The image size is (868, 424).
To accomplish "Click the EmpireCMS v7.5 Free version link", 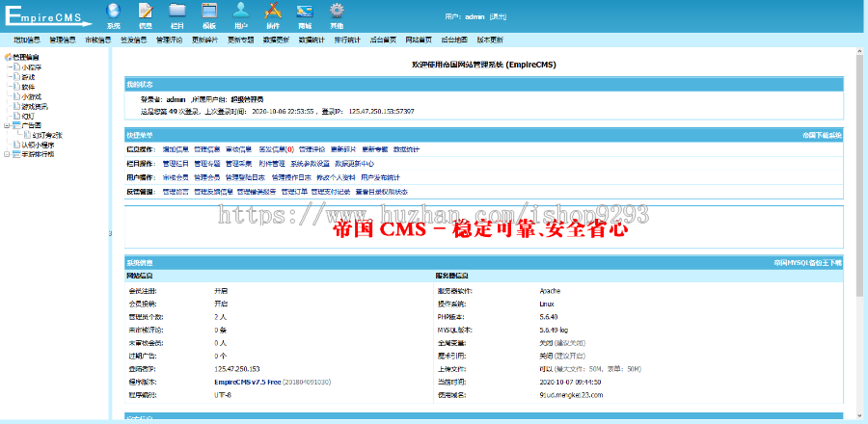I will point(248,382).
